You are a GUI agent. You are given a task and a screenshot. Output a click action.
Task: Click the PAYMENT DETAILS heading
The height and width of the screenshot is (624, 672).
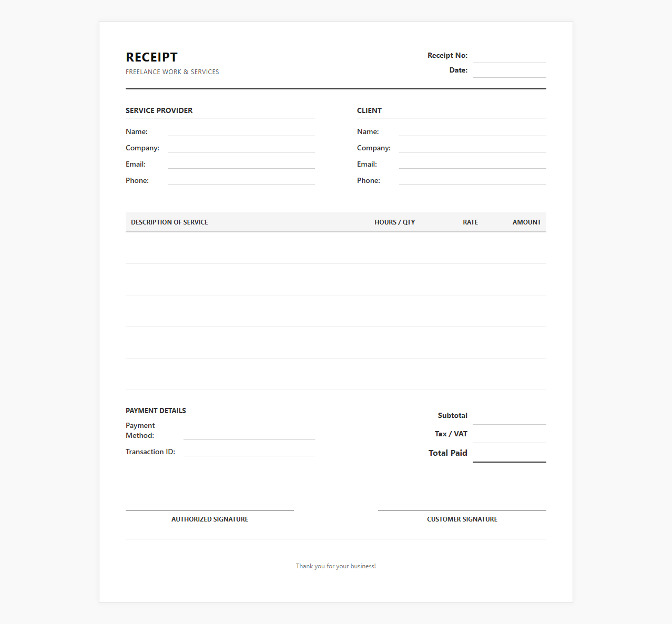click(156, 411)
